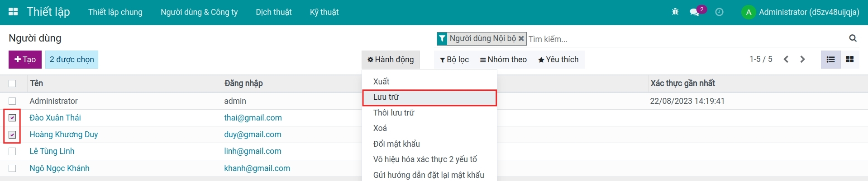
Task: Open the Lê Tùng Linh user record
Action: [52, 151]
